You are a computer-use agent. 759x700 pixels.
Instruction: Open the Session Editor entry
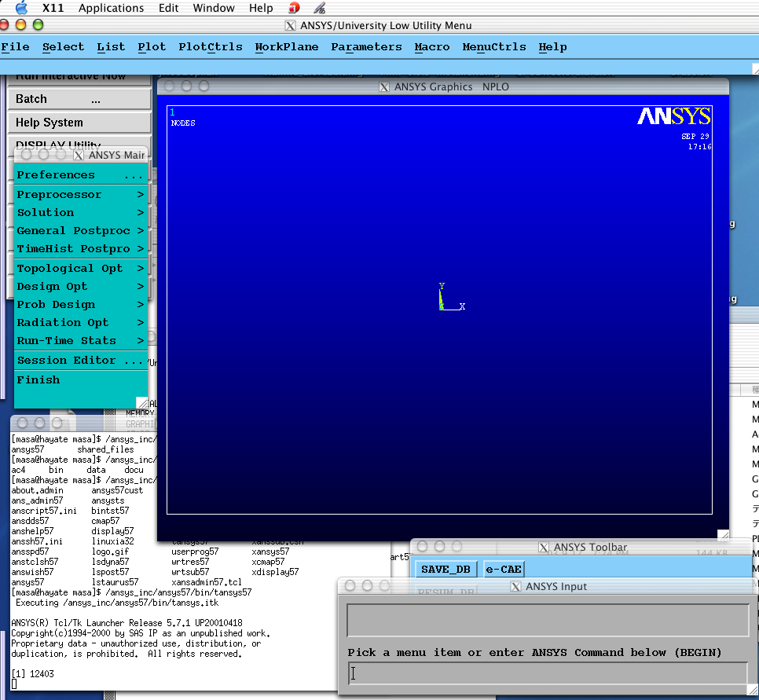point(80,360)
